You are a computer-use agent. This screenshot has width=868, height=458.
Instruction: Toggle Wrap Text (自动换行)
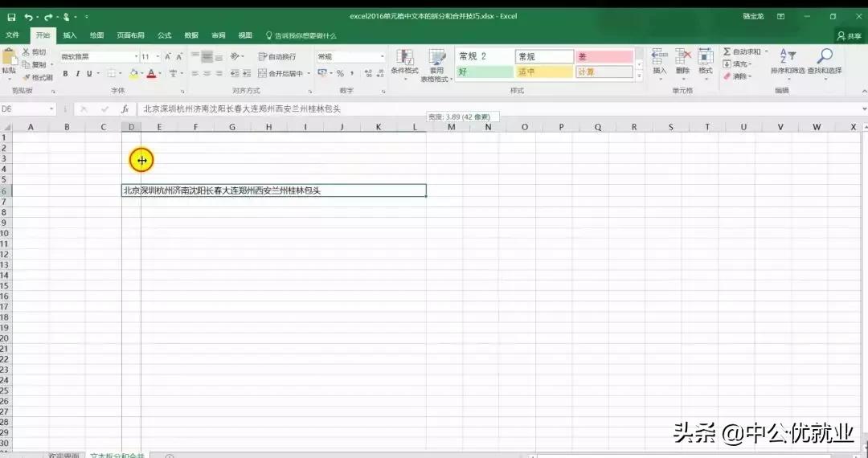[276, 57]
